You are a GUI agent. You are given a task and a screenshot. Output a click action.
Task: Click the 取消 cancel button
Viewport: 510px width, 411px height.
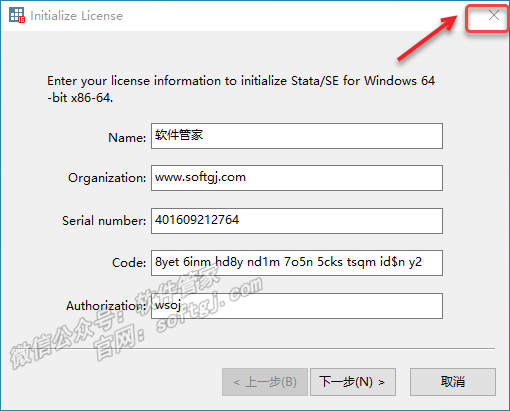click(x=453, y=382)
